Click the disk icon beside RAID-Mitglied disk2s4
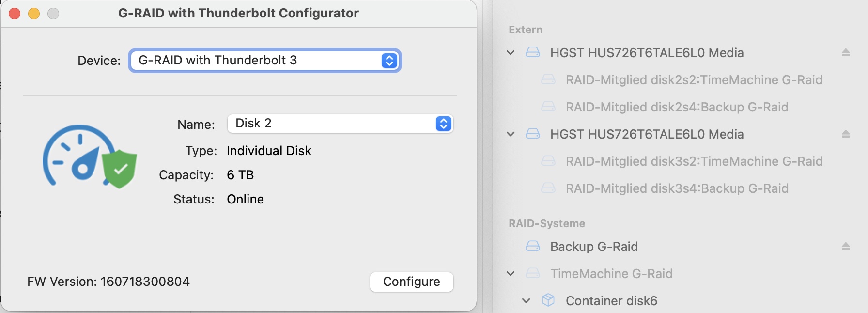 (548, 107)
